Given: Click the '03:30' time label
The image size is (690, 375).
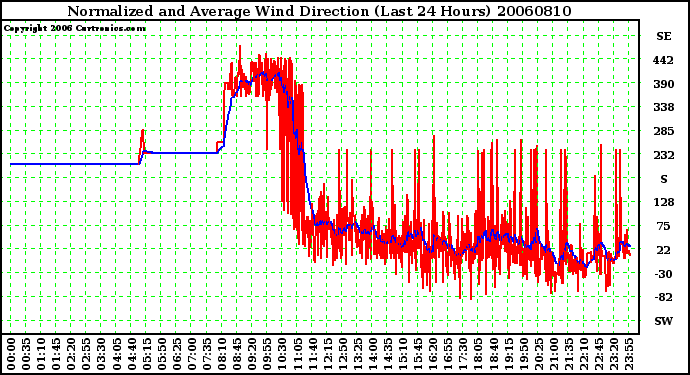Looking at the screenshot, I should point(101,354).
